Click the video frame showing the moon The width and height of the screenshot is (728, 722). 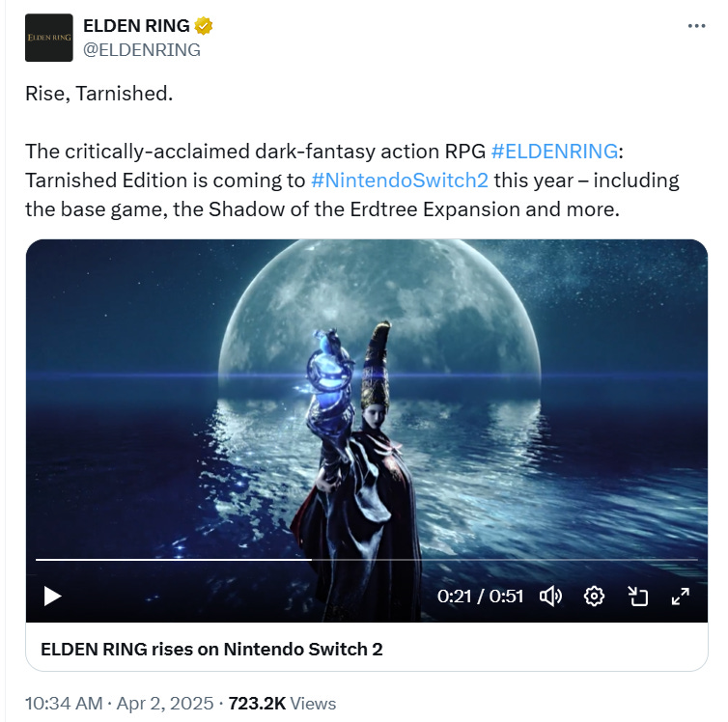pyautogui.click(x=367, y=399)
